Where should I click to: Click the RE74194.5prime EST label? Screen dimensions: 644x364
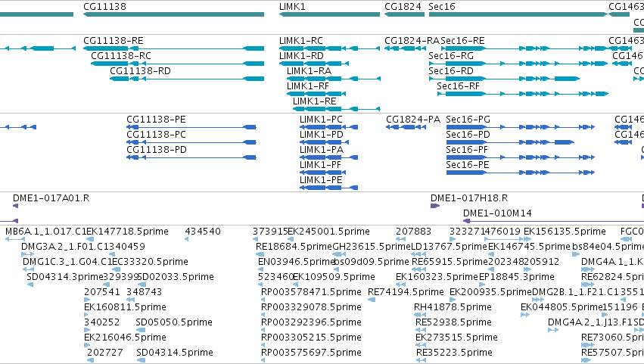click(406, 292)
